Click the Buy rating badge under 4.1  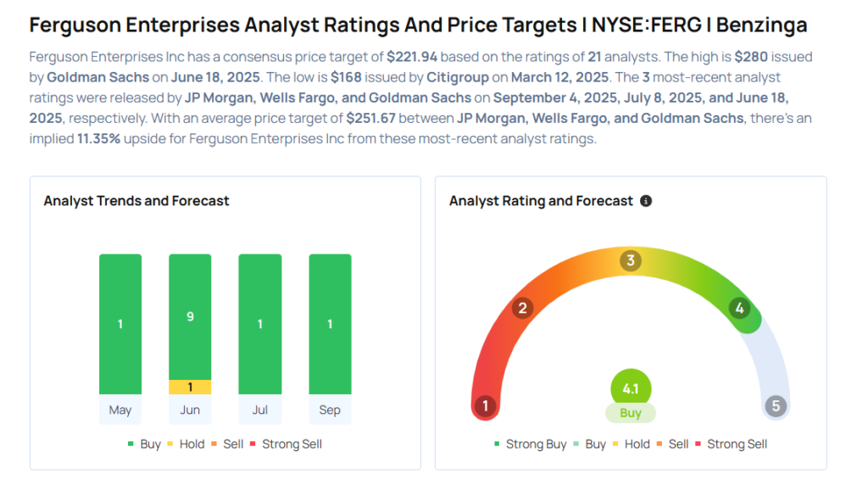630,413
